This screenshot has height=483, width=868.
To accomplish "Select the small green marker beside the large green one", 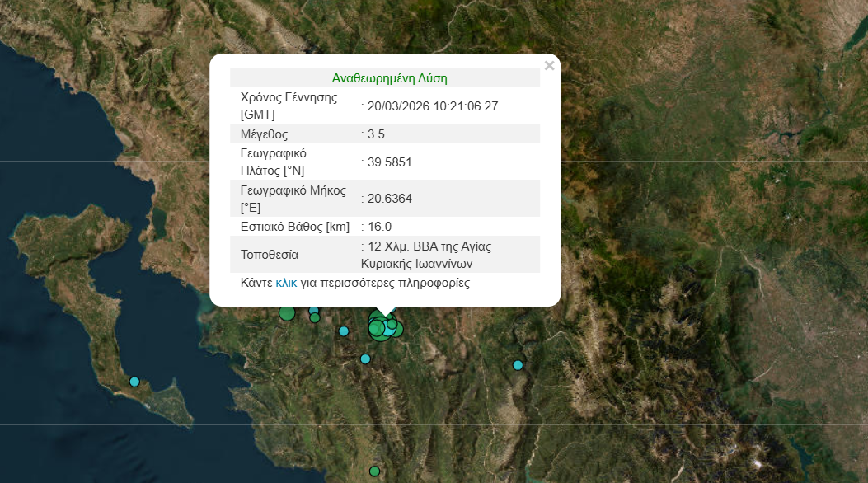I will [x=315, y=317].
